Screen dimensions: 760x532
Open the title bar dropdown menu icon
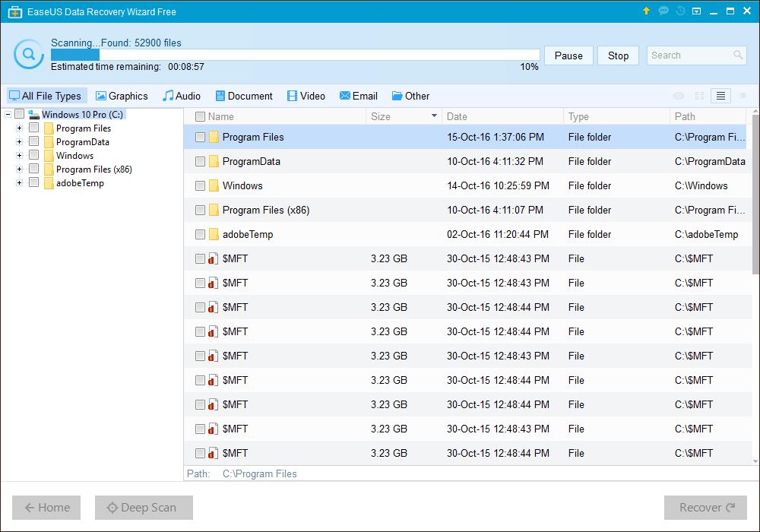tap(696, 11)
